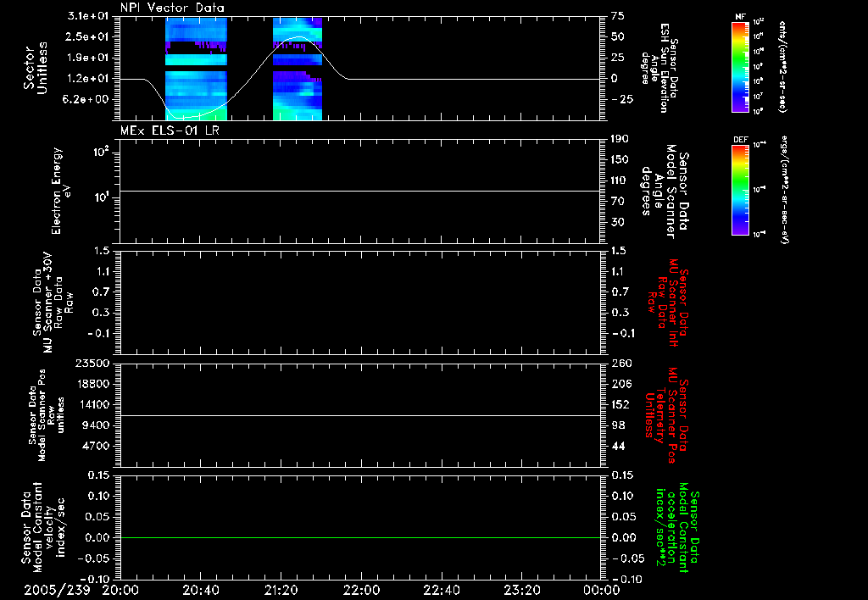Viewport: 868px width, 600px height.
Task: Click the 18800 scanner position tick
Action: [92, 384]
